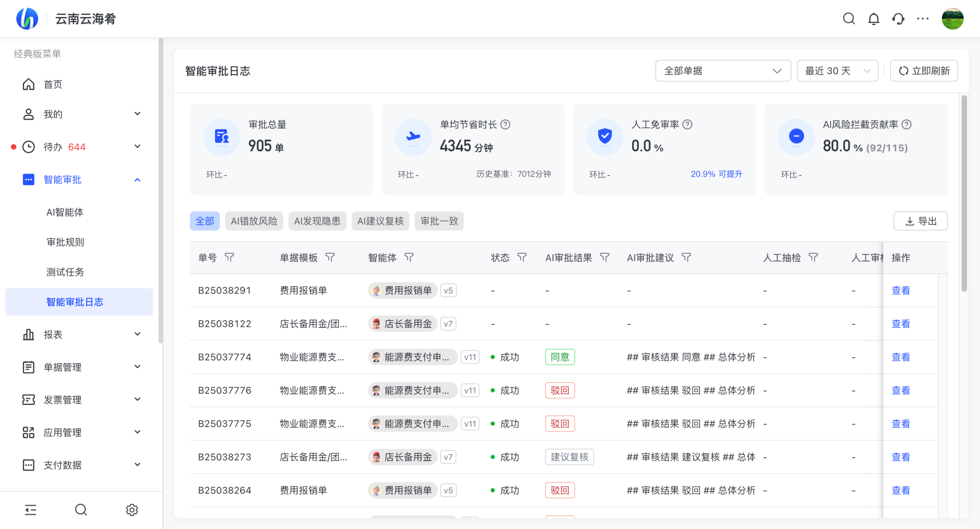980x529 pixels.
Task: Filter the AI审批结果 column
Action: pyautogui.click(x=605, y=258)
